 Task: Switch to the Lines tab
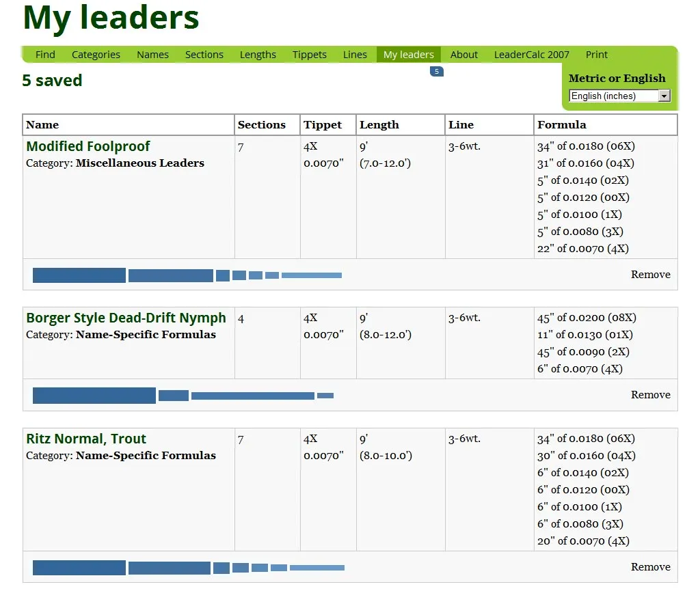pyautogui.click(x=355, y=55)
